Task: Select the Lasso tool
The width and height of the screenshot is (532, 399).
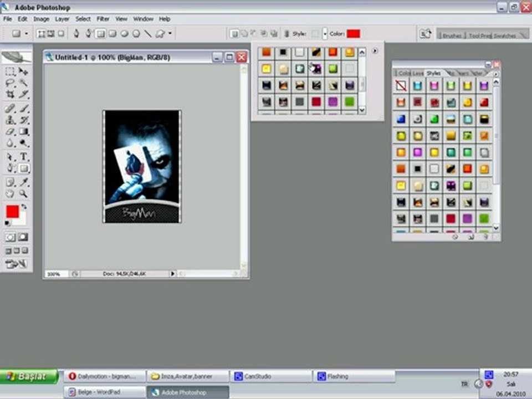Action: 10,83
